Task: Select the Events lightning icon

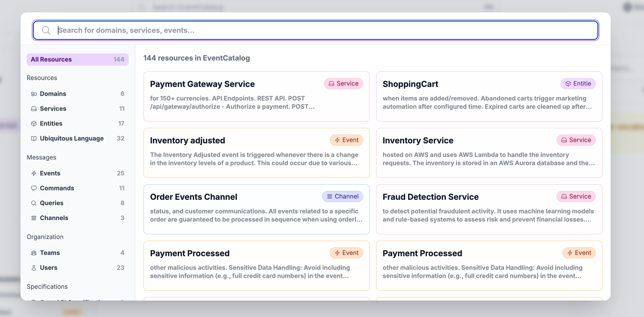Action: [x=34, y=173]
